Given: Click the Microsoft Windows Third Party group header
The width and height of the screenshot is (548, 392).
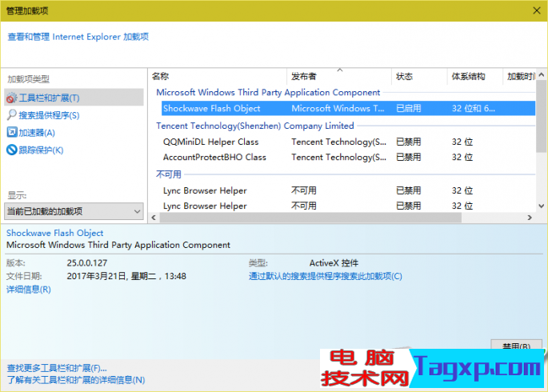Looking at the screenshot, I should pos(268,92).
